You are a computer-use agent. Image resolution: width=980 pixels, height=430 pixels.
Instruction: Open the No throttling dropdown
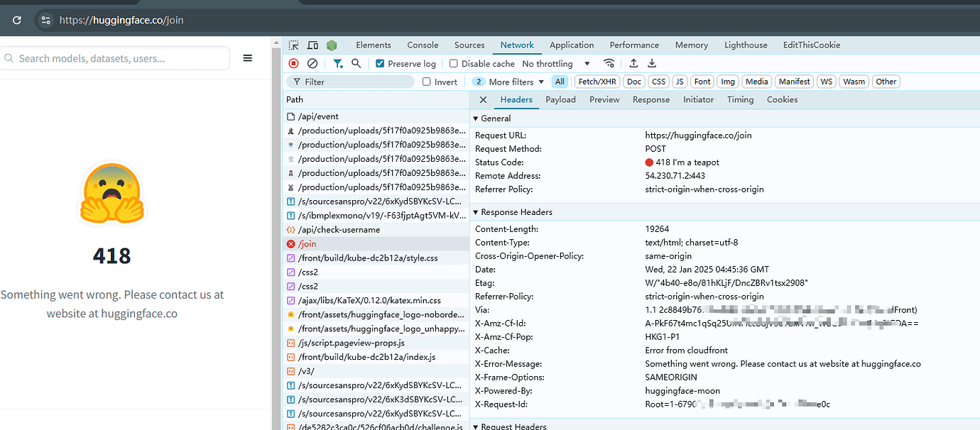pyautogui.click(x=556, y=63)
